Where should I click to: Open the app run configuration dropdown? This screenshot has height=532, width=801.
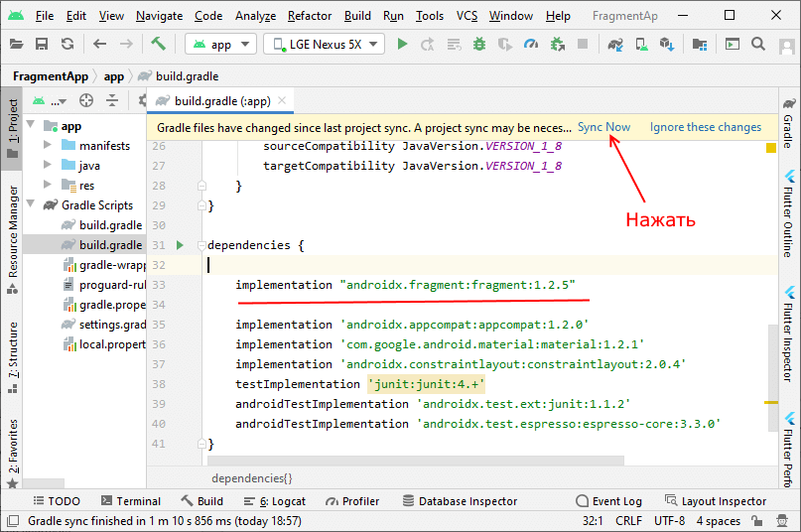coord(221,44)
